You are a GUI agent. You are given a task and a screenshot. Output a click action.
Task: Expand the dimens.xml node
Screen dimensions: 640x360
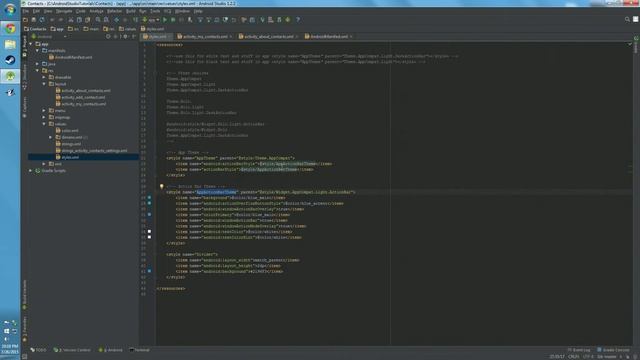(x=51, y=137)
